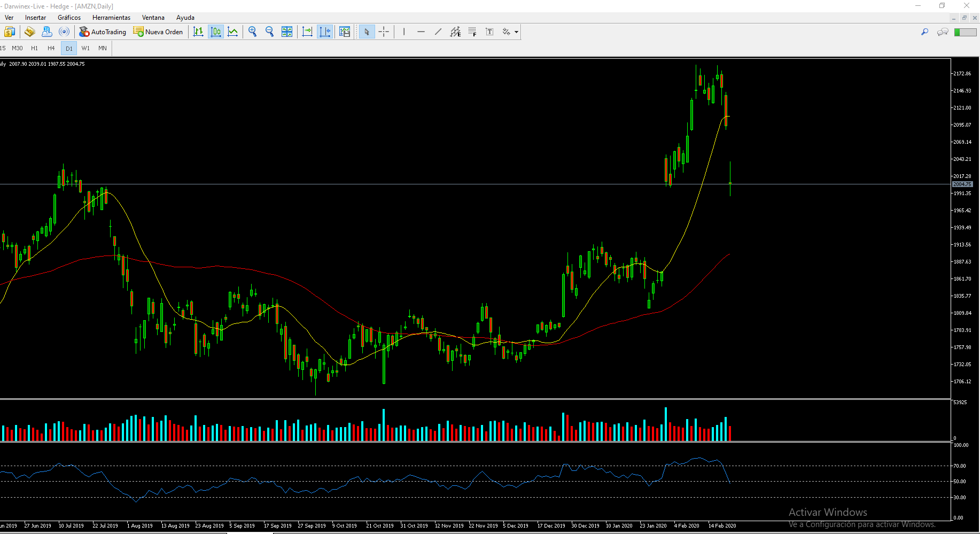
Task: Open the Market Watch dollar icon
Action: click(x=10, y=32)
